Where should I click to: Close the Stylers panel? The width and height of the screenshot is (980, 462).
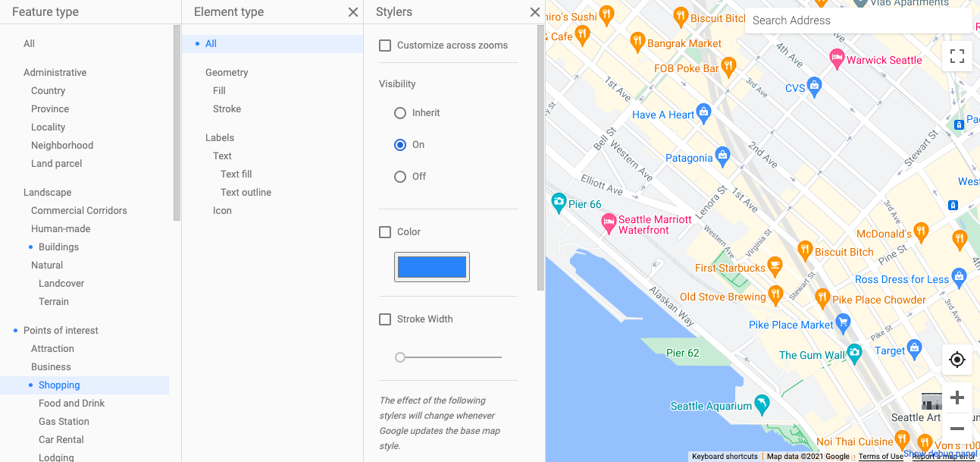[535, 12]
